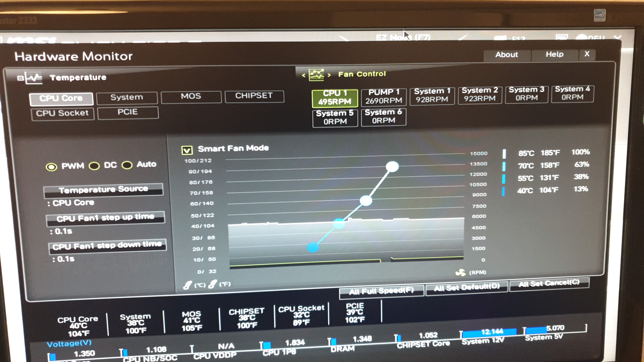Click the left arrow beside Fan Control
Image resolution: width=644 pixels, height=362 pixels.
coord(303,75)
